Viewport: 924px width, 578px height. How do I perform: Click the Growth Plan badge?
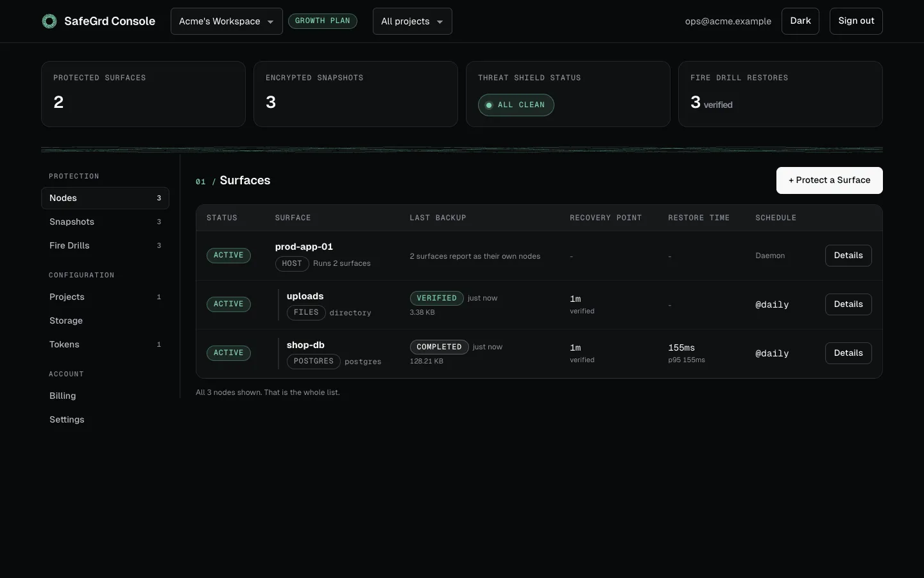323,21
